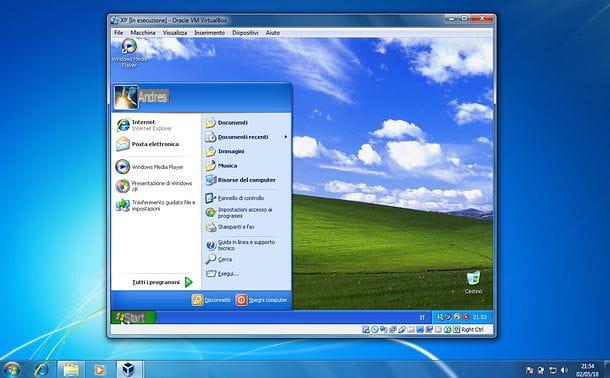The image size is (610, 378).
Task: Click the Windows 7 Start orb
Action: (x=12, y=369)
